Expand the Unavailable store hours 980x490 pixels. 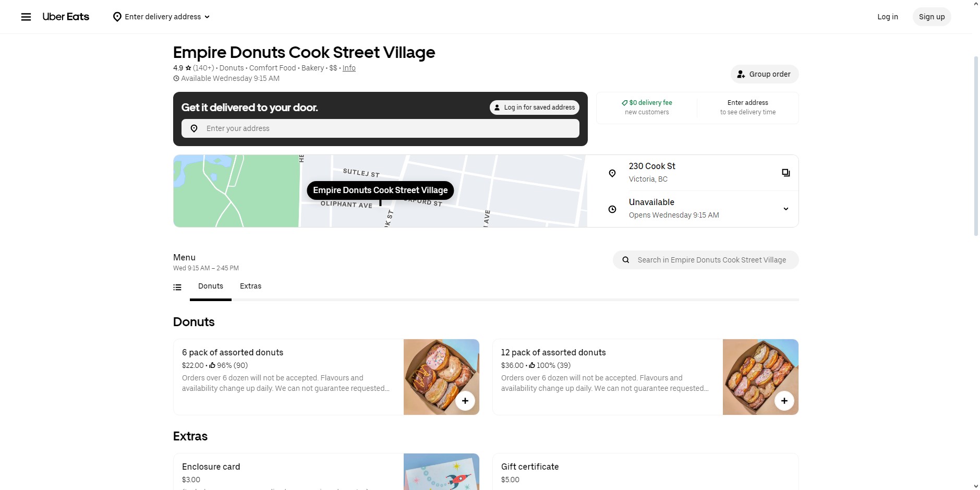click(785, 209)
